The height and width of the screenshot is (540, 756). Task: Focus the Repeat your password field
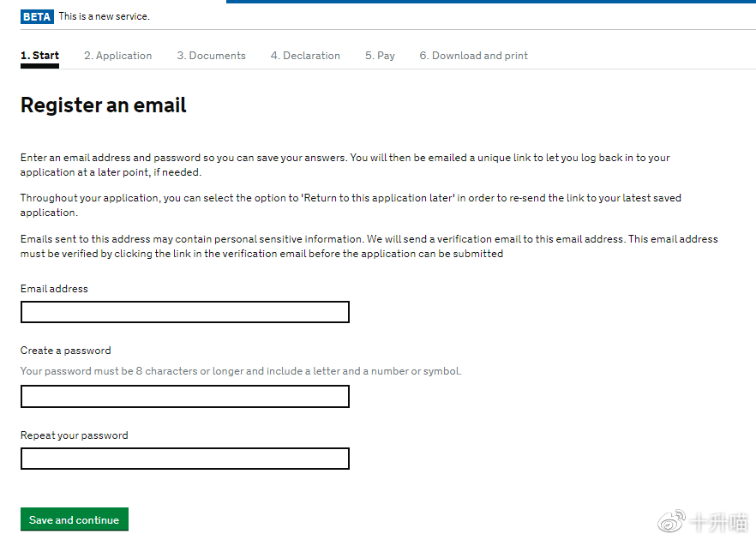[x=185, y=459]
